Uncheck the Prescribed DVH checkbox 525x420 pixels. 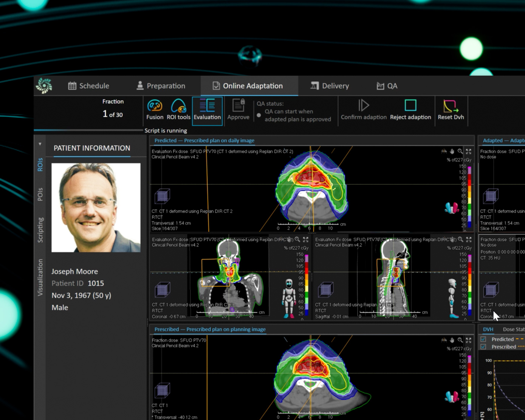point(483,347)
